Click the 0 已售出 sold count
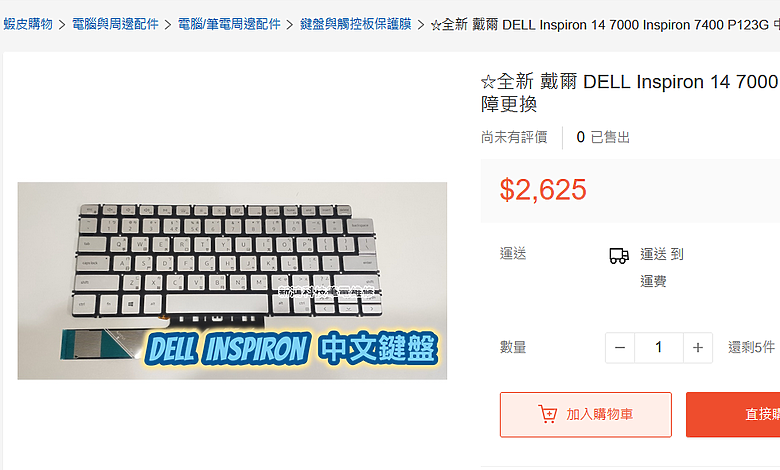780x470 pixels. [x=603, y=137]
